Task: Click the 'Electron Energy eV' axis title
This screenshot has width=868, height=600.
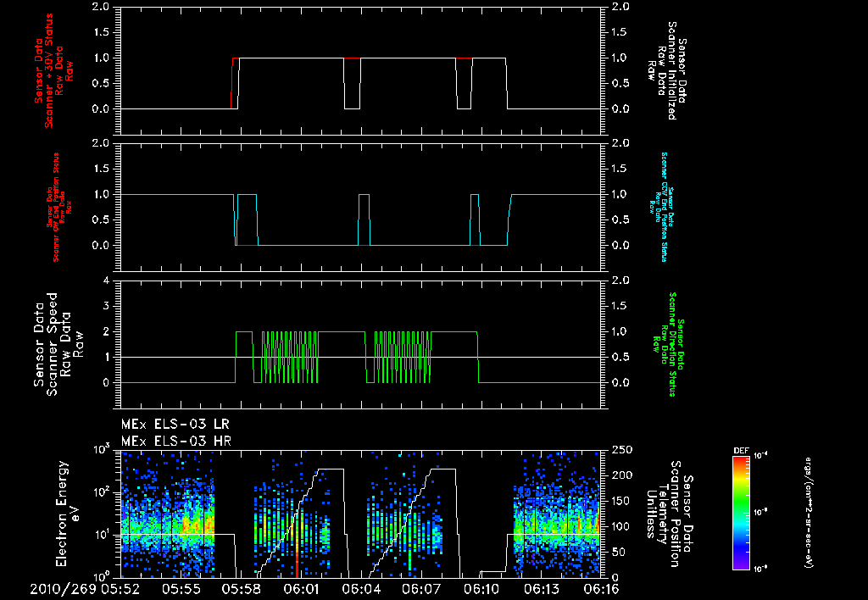Action: (68, 513)
